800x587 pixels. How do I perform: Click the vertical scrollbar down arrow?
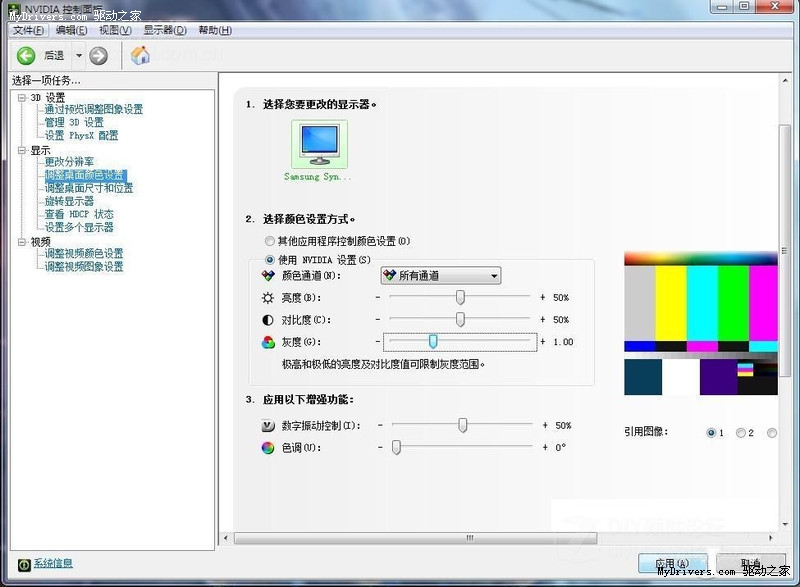(x=785, y=525)
